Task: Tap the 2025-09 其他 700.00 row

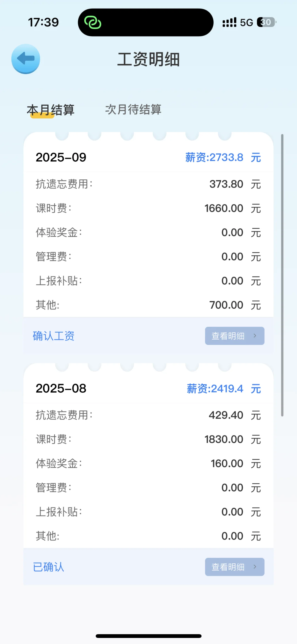Action: 148,305
